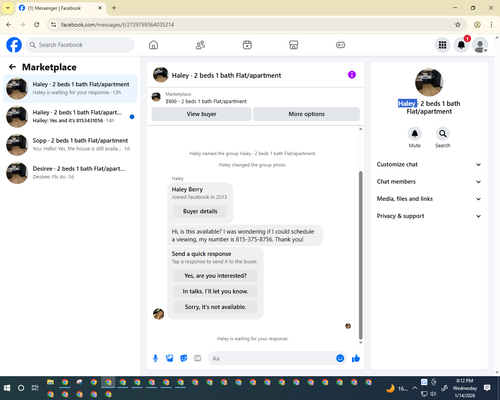Open the Facebook menu grid icon
The width and height of the screenshot is (500, 400).
pyautogui.click(x=442, y=45)
